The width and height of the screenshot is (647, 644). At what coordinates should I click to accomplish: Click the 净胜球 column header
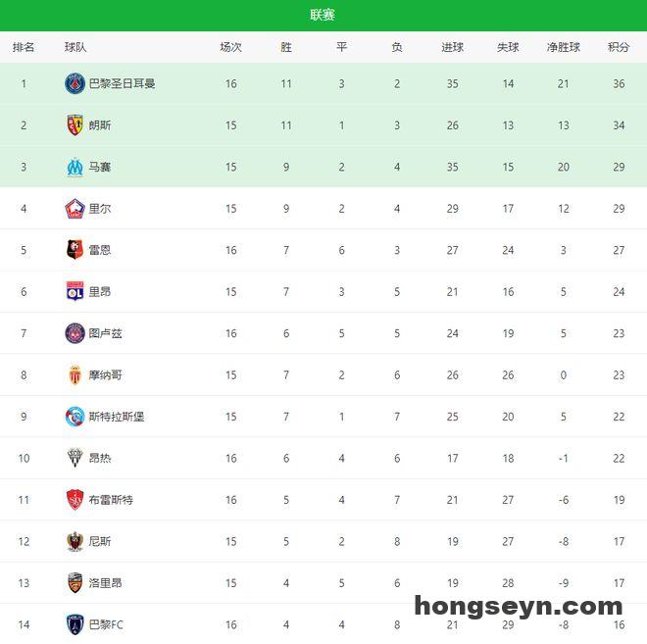pyautogui.click(x=564, y=47)
